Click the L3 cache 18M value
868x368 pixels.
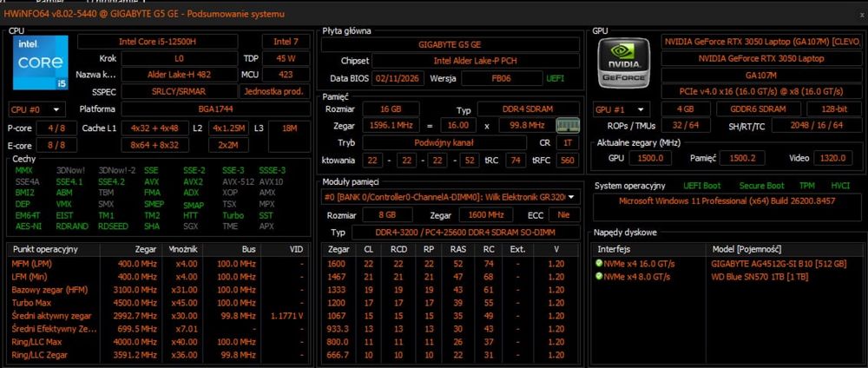(289, 136)
